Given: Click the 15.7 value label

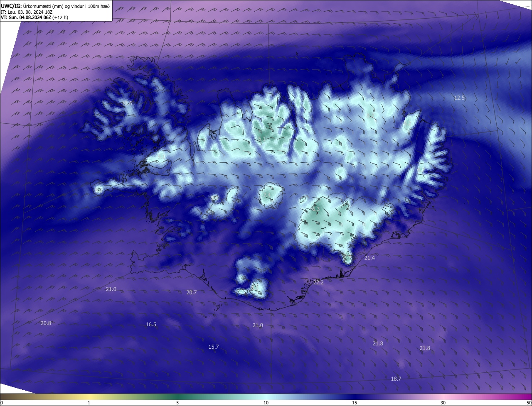Looking at the screenshot, I should pos(214,347).
